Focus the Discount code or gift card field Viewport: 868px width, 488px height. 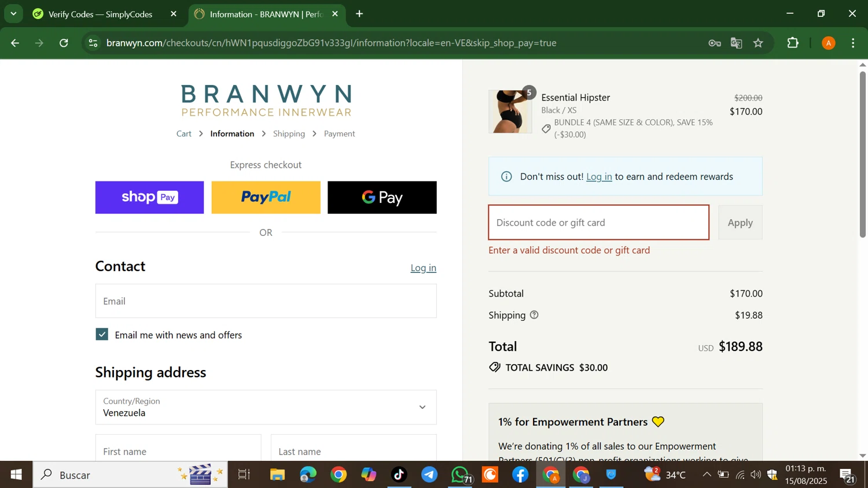pyautogui.click(x=598, y=223)
